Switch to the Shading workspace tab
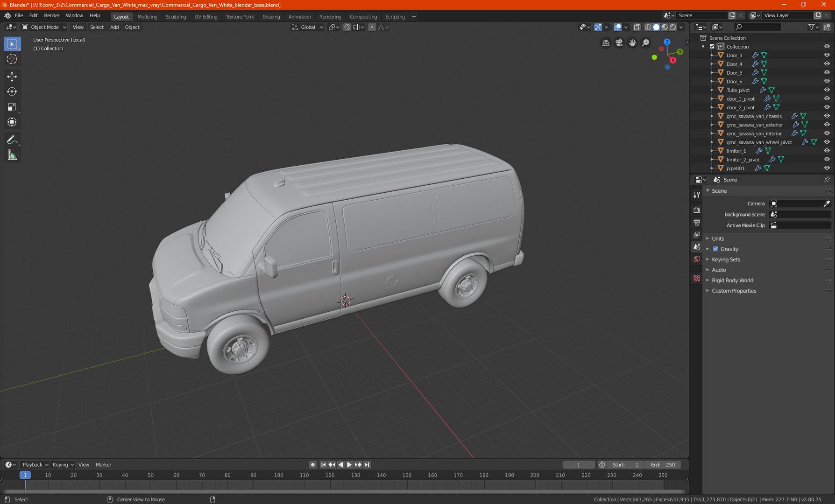The image size is (835, 504). click(271, 17)
